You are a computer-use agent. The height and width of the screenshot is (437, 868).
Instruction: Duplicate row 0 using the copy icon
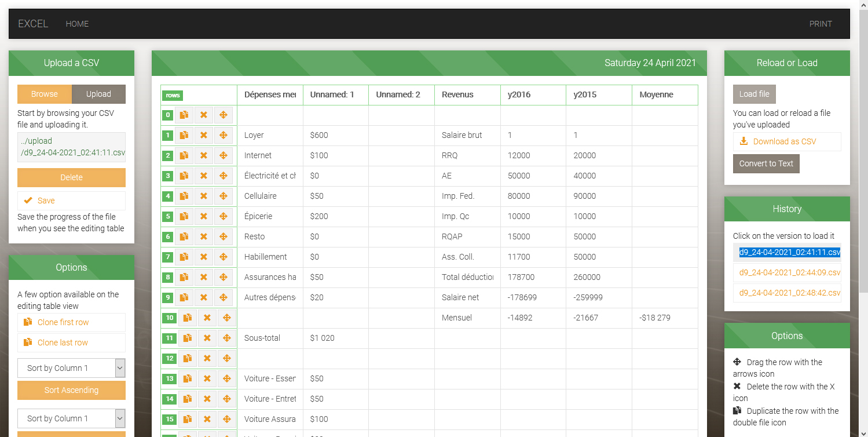pyautogui.click(x=184, y=115)
